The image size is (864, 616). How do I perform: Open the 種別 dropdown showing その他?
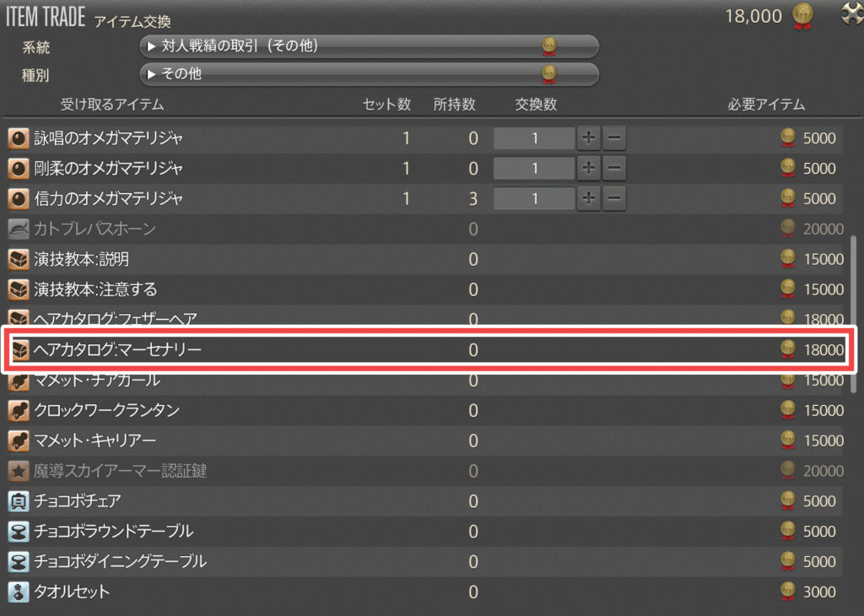(x=371, y=74)
